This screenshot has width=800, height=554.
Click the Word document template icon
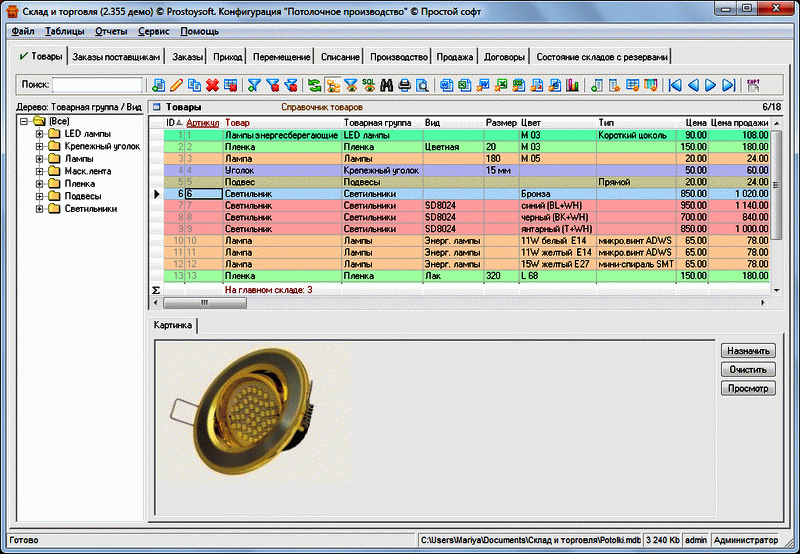tap(446, 85)
